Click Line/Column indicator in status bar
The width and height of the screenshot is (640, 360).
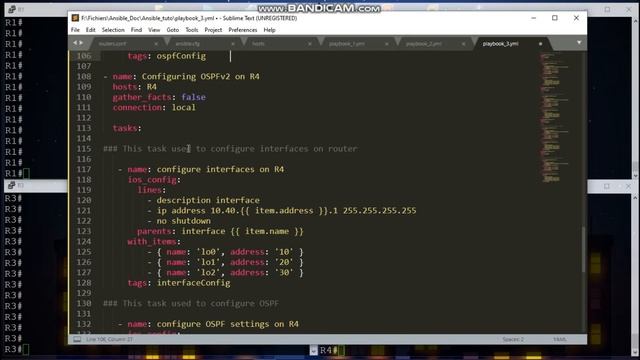coord(109,339)
